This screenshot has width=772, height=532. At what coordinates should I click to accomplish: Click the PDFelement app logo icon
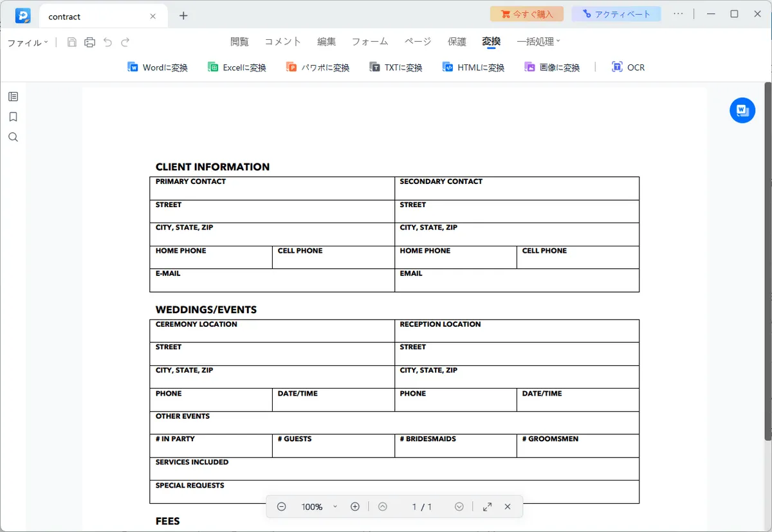[x=23, y=15]
